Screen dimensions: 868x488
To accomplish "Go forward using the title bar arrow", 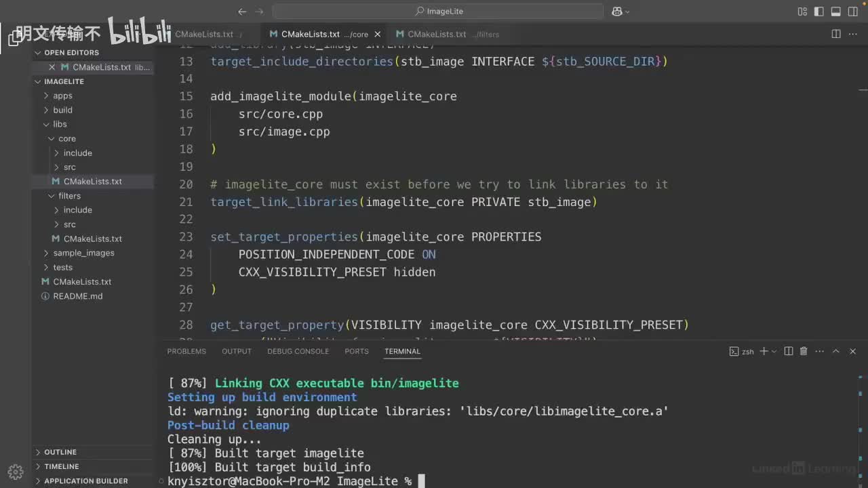I will click(x=260, y=12).
